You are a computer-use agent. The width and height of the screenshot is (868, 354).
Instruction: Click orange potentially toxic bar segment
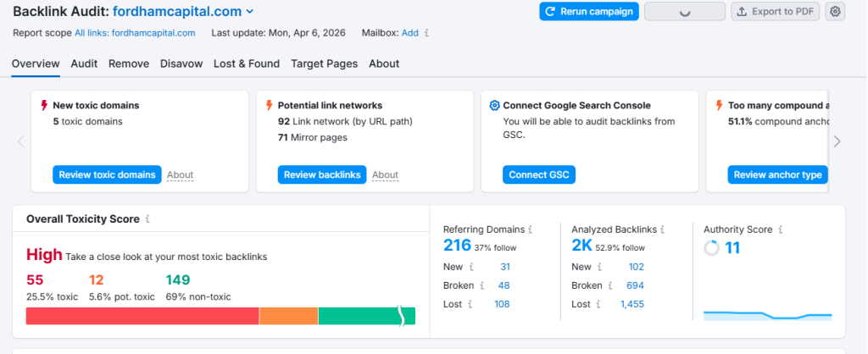coord(289,316)
